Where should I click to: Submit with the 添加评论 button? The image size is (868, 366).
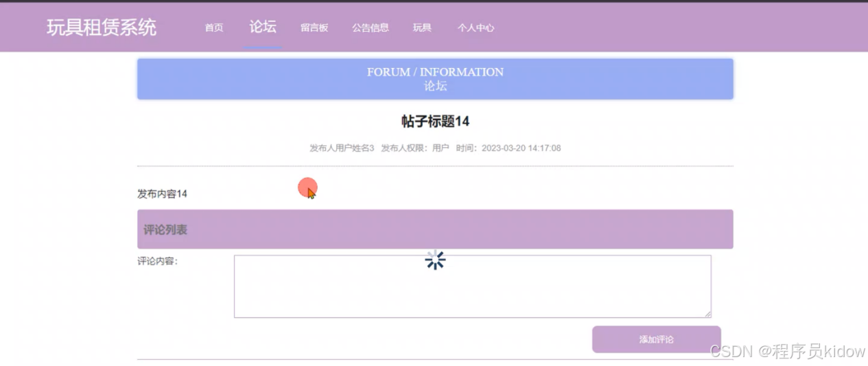coord(656,339)
